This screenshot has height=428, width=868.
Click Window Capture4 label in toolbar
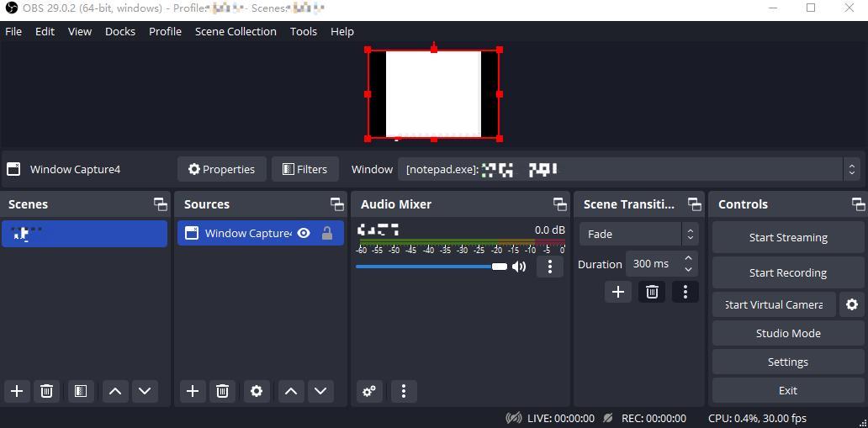click(x=76, y=169)
